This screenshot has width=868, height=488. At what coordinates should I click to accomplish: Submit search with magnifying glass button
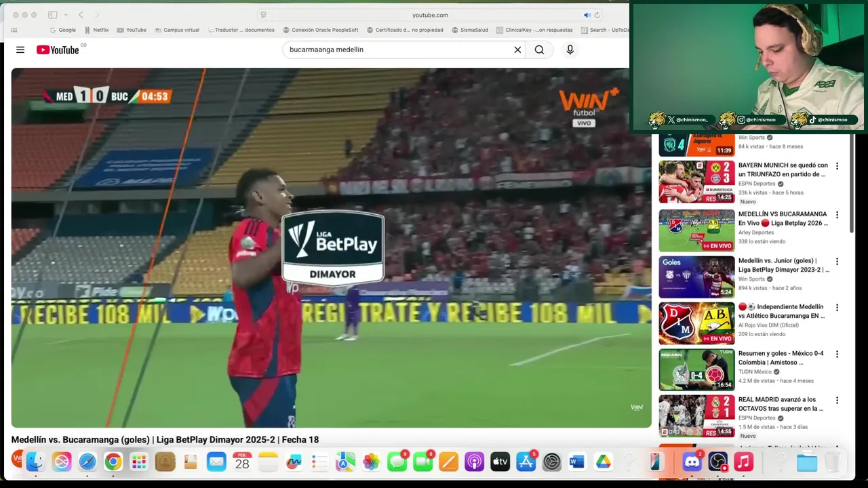pos(539,49)
